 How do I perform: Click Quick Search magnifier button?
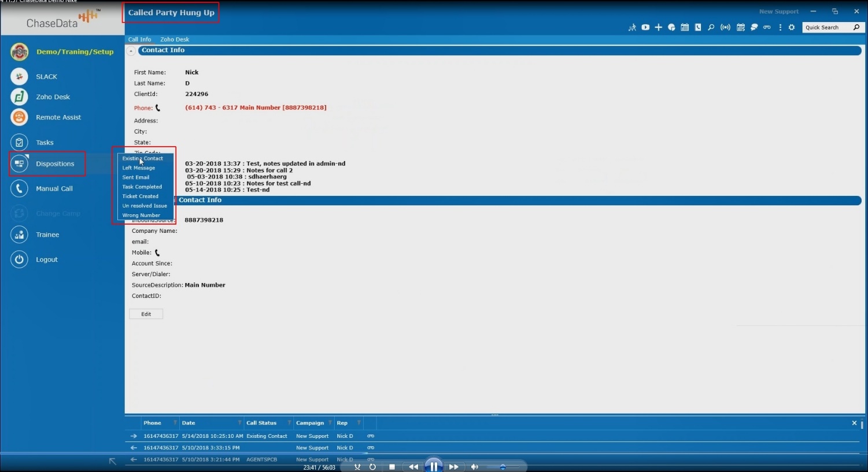(856, 27)
